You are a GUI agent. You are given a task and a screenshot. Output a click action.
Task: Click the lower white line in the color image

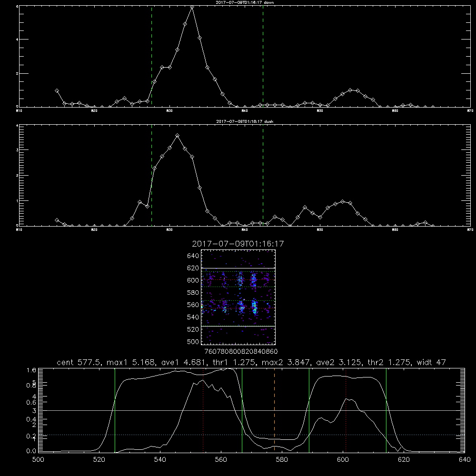pyautogui.click(x=238, y=326)
